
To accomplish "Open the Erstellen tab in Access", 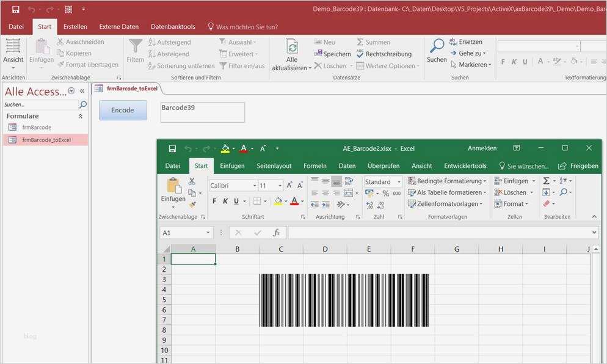I will point(75,27).
